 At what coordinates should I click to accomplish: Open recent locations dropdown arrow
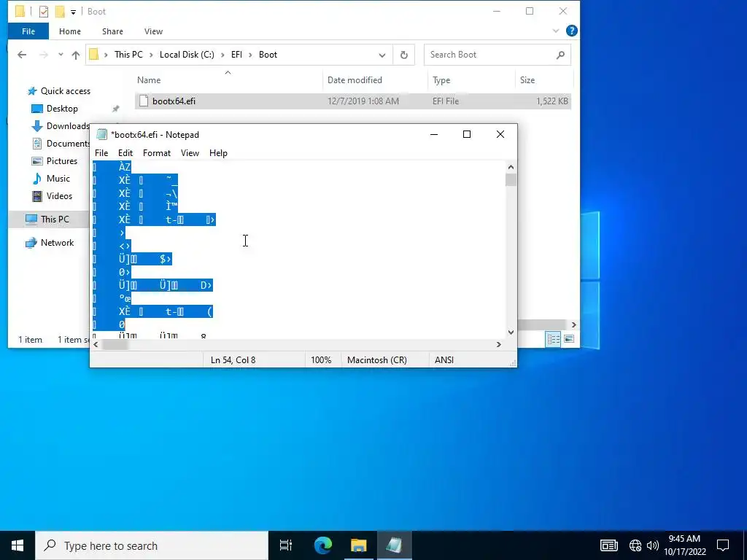61,55
